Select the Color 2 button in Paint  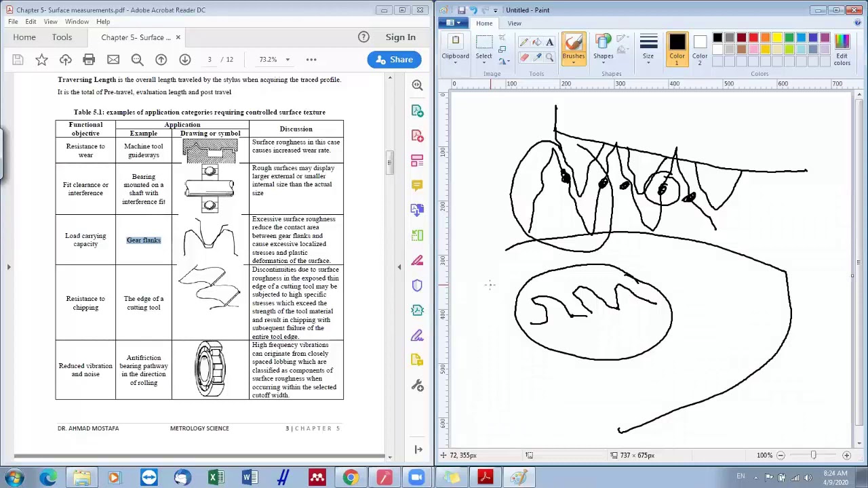point(700,49)
